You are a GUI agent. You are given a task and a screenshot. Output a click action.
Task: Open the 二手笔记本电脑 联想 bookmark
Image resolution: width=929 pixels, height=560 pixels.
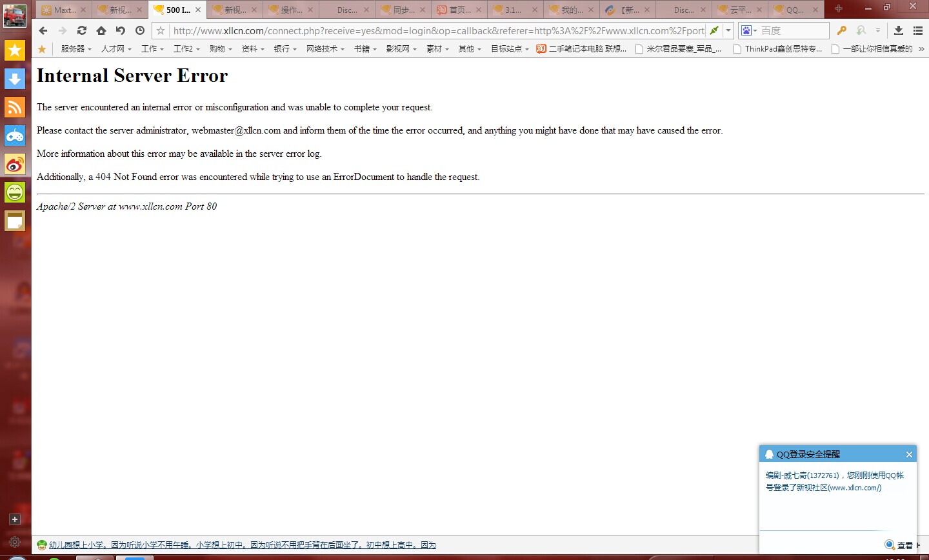(581, 49)
